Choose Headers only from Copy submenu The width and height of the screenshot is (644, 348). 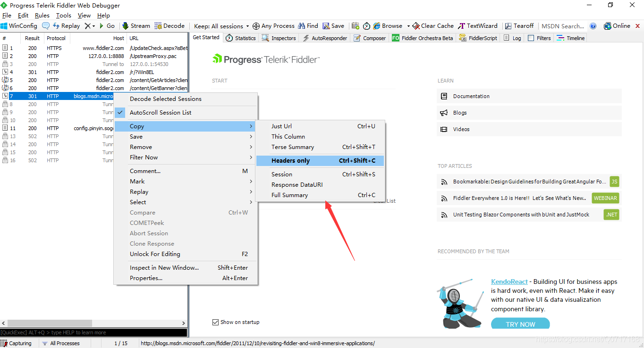point(320,161)
